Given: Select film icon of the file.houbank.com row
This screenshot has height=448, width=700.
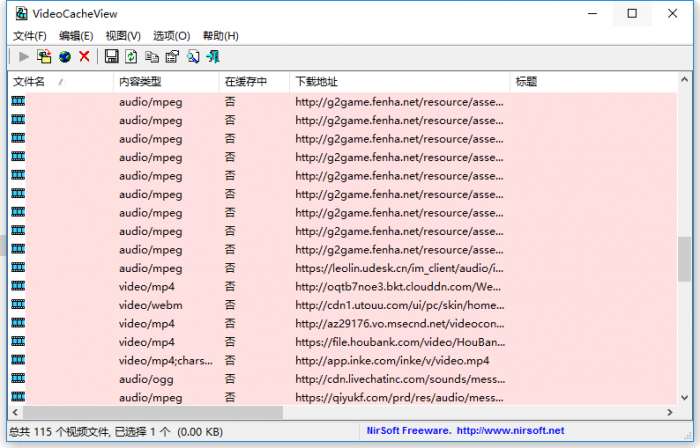Looking at the screenshot, I should point(18,341).
